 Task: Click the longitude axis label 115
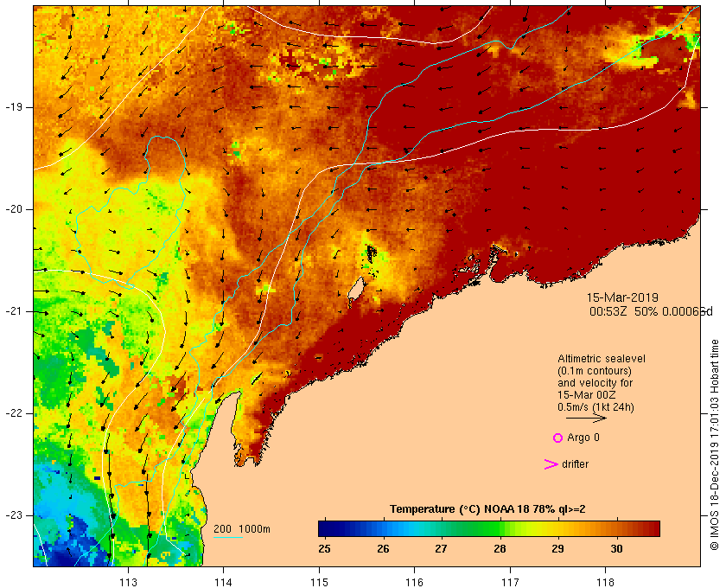tap(319, 583)
